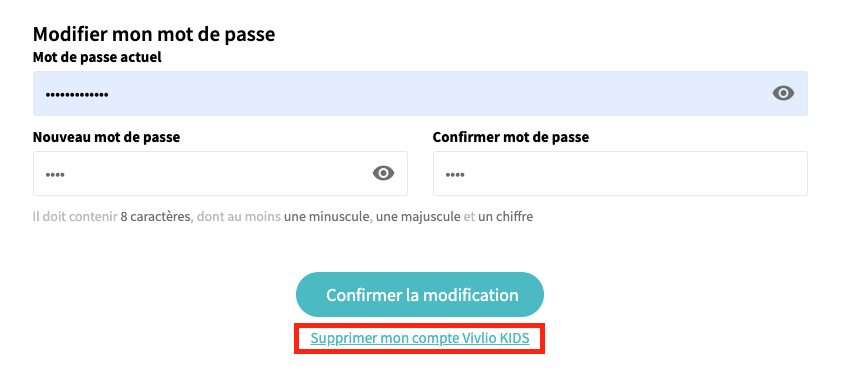
Task: Select the Nouveau mot de passe input
Action: (220, 173)
